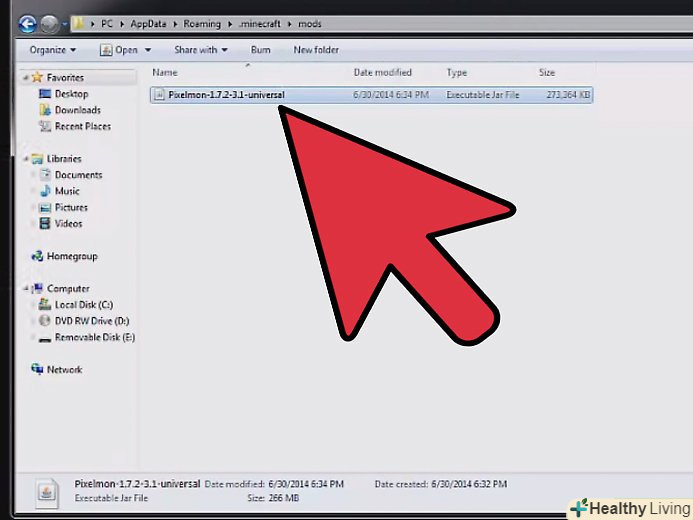Click the Burn toolbar button

pos(260,50)
